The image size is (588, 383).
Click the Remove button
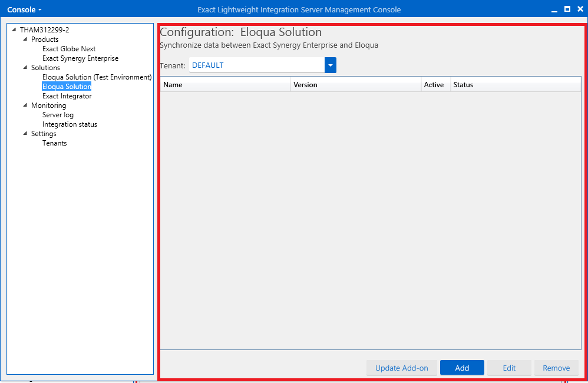pos(556,368)
